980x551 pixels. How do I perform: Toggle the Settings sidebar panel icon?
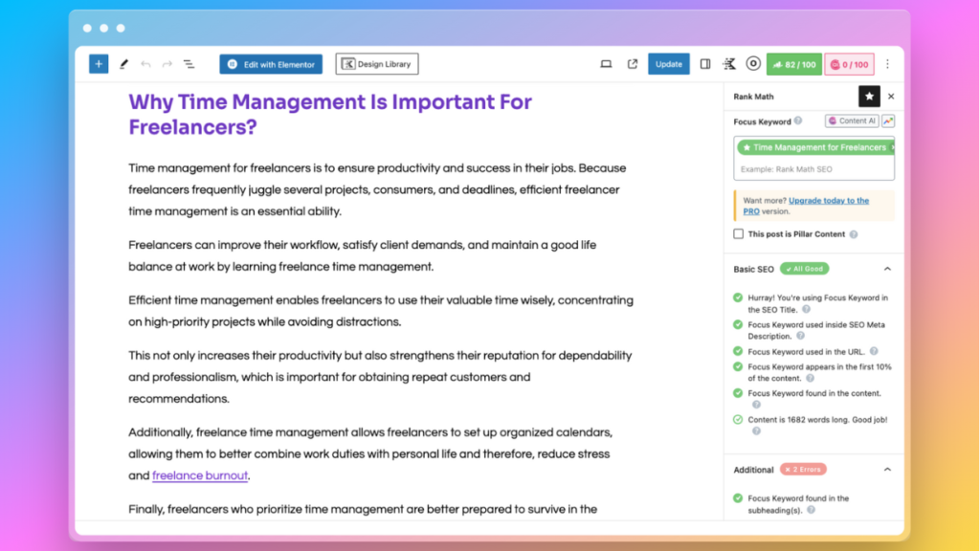[x=705, y=64]
